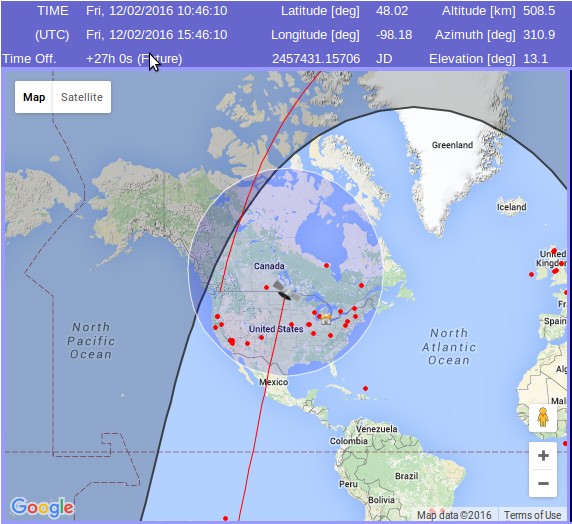The image size is (572, 524).
Task: Zoom in with the plus button
Action: coord(543,455)
